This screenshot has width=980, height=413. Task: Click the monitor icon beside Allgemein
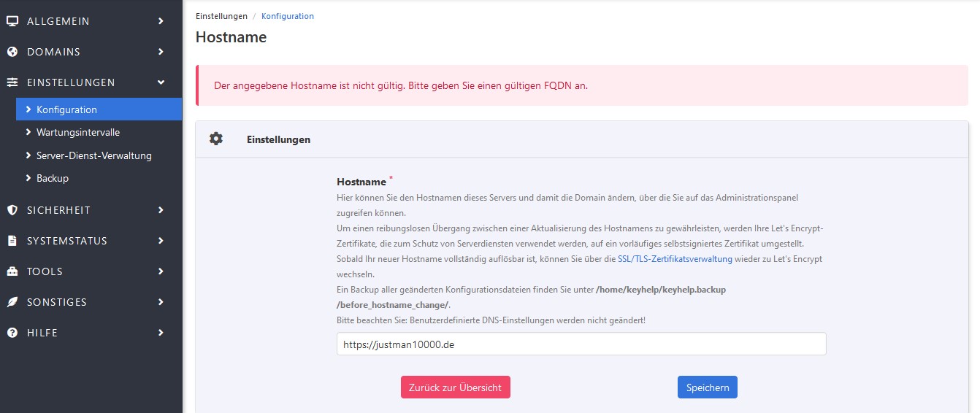click(x=12, y=21)
